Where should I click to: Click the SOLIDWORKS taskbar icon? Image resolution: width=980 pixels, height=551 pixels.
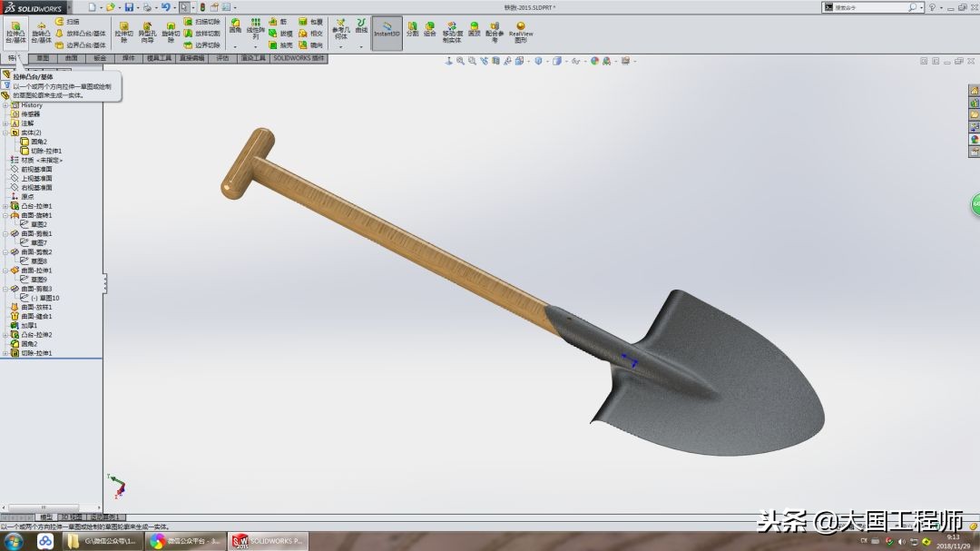[x=240, y=541]
